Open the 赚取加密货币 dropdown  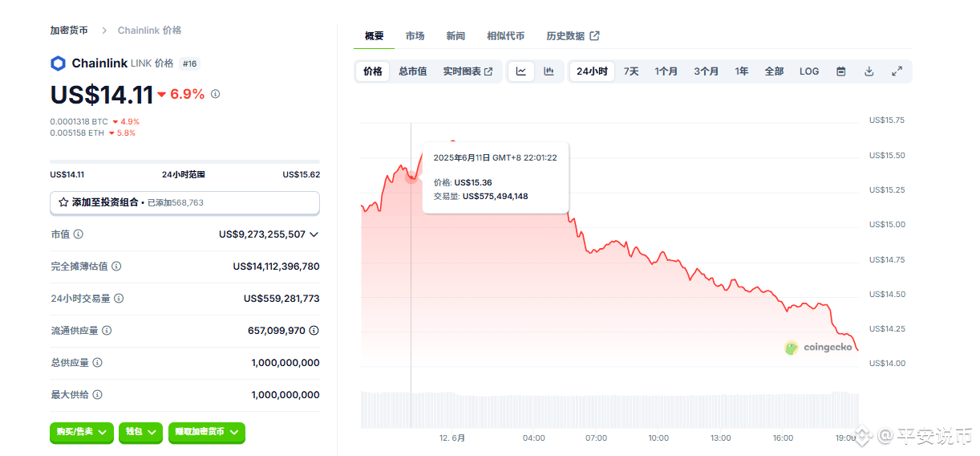coord(207,432)
